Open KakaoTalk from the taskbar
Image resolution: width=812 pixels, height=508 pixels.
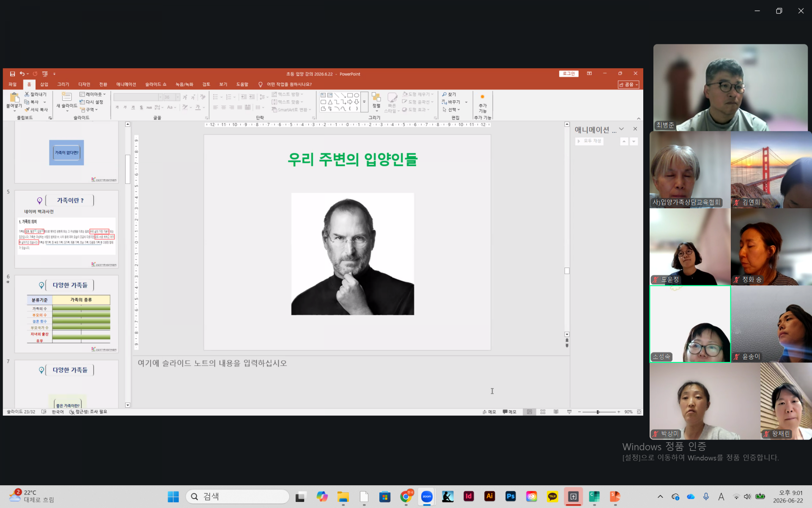(x=552, y=497)
